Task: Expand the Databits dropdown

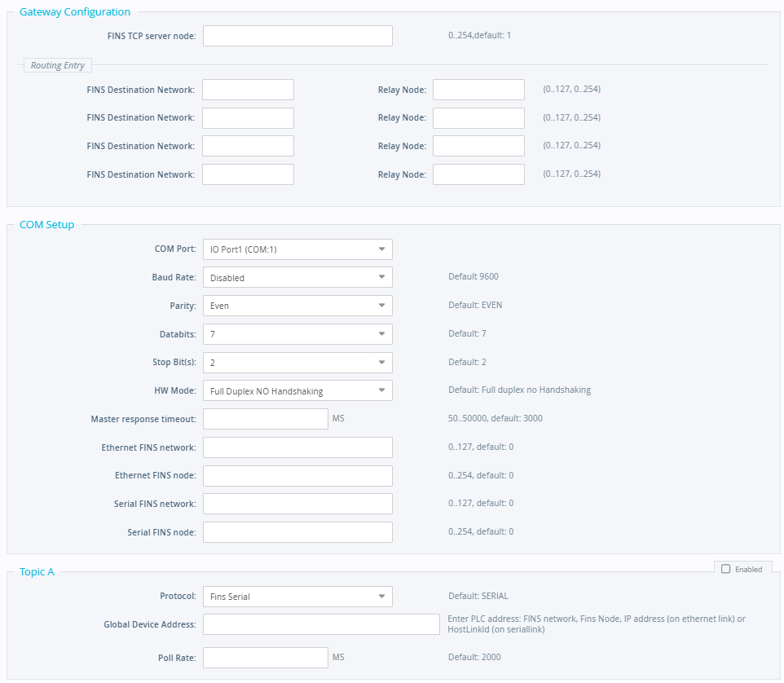Action: (x=297, y=333)
